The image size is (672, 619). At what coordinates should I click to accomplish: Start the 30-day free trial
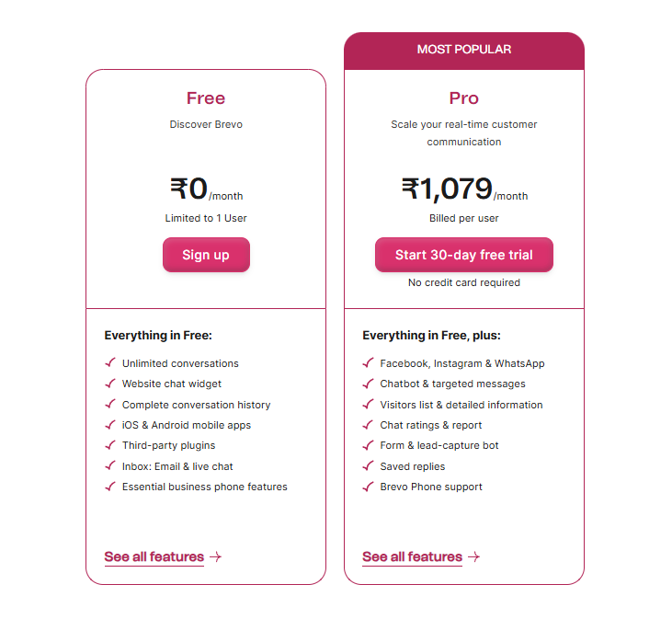pos(463,255)
